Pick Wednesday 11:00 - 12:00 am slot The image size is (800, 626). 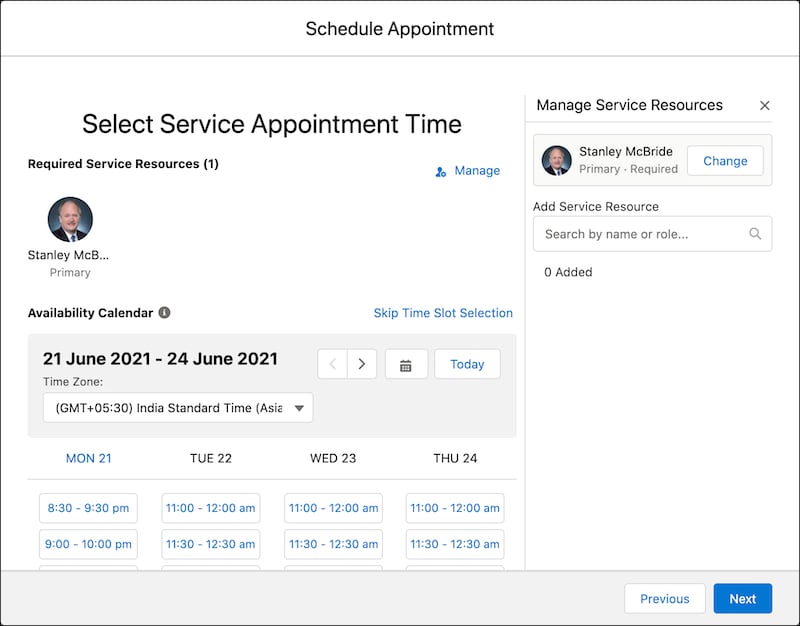pyautogui.click(x=333, y=508)
